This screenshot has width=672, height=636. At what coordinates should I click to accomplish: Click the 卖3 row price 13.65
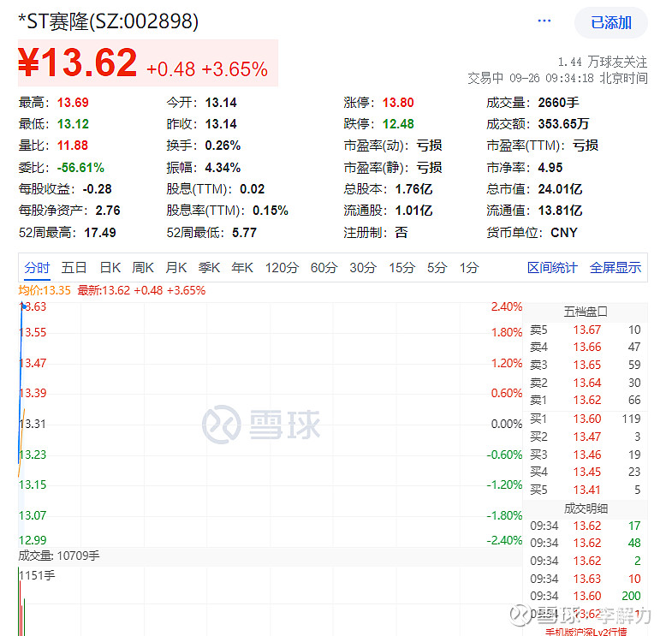[x=587, y=365]
